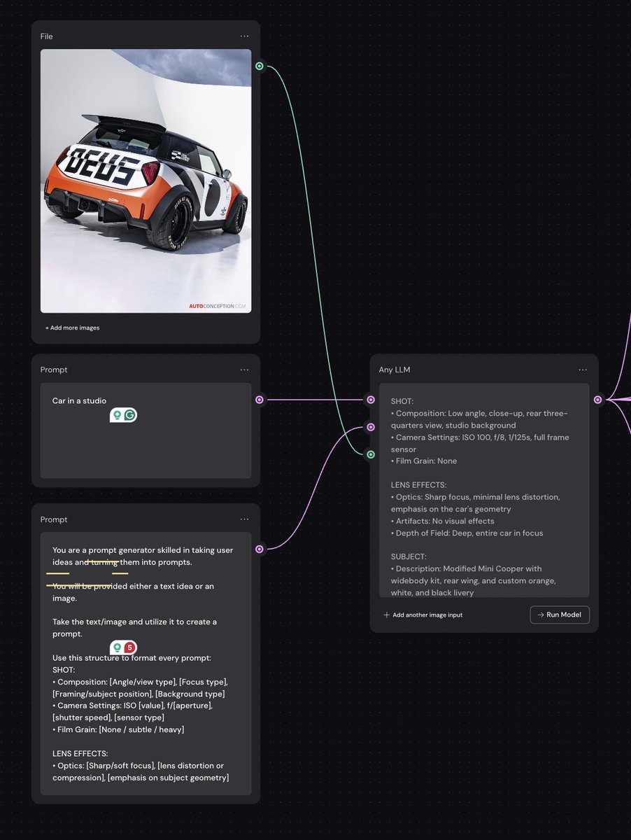Click 'Description: Modified Mini Cooper with' line
Screen dimensions: 631x840
[466, 568]
